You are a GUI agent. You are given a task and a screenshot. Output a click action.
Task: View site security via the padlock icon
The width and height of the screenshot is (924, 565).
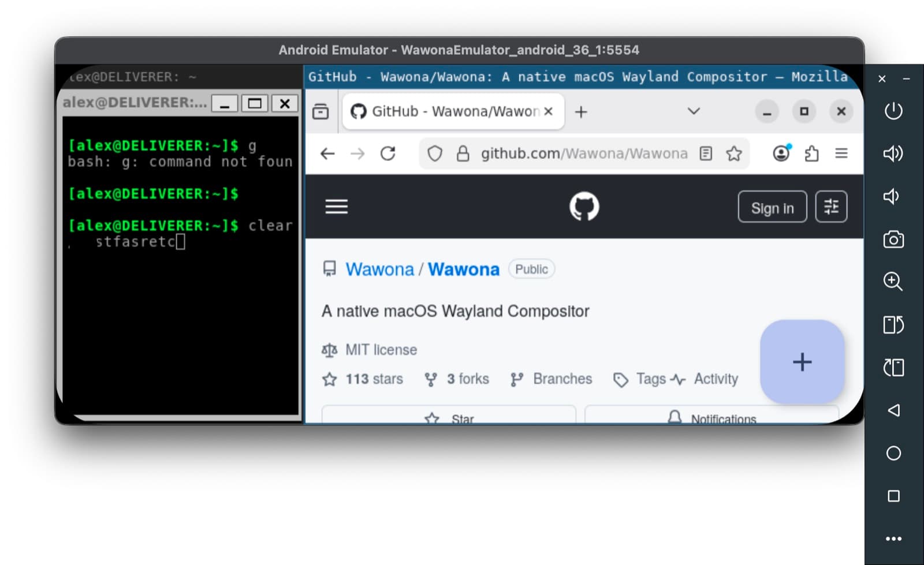463,154
